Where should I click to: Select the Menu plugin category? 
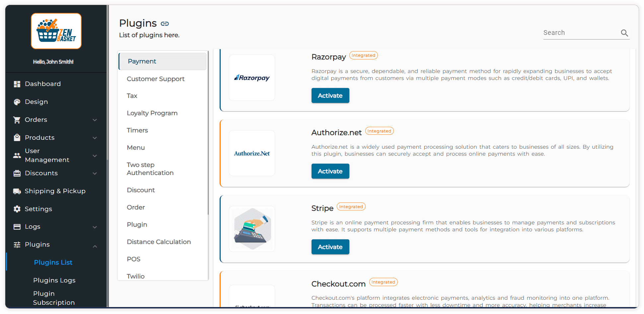[136, 148]
